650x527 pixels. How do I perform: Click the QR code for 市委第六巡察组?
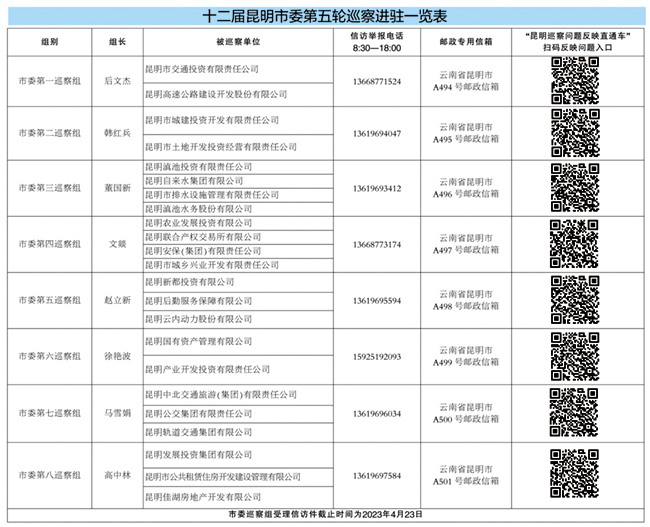575,356
